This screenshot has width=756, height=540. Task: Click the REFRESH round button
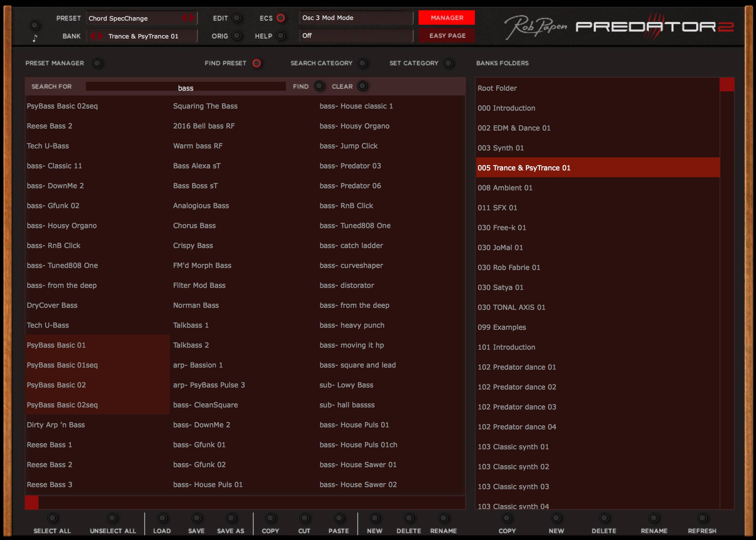(702, 518)
